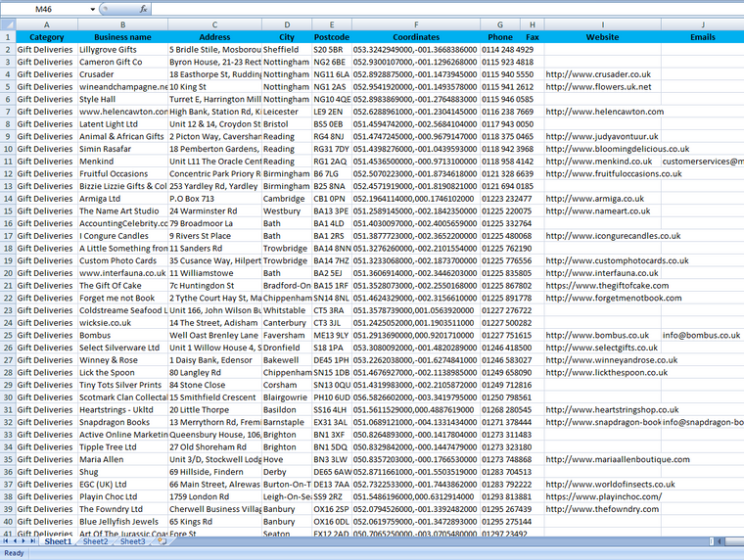Select column C header
The image size is (744, 560).
pyautogui.click(x=214, y=24)
